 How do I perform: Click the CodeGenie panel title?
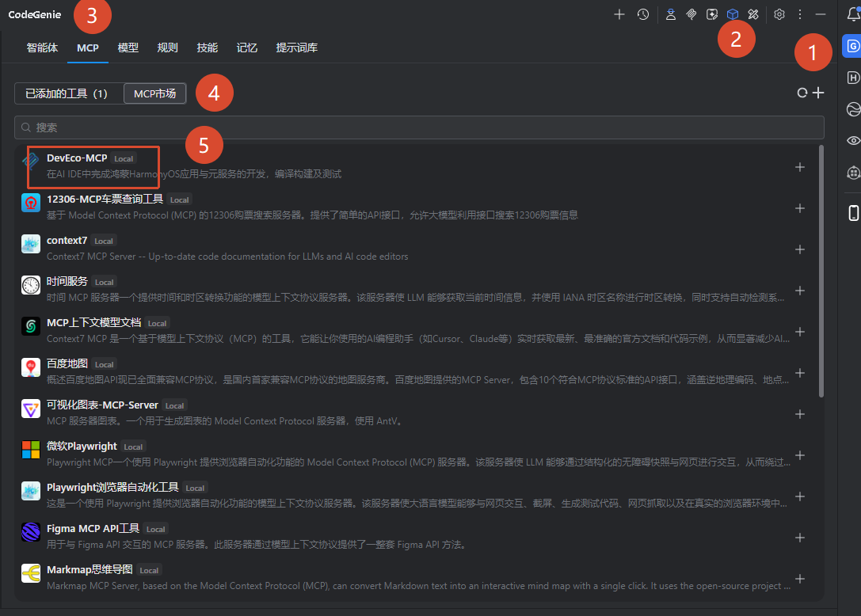[x=35, y=15]
